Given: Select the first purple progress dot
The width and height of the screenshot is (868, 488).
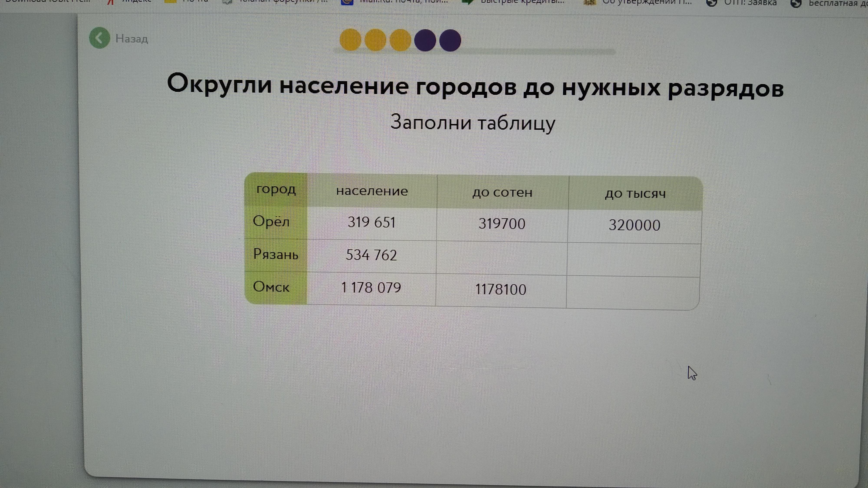Looking at the screenshot, I should click(x=425, y=40).
